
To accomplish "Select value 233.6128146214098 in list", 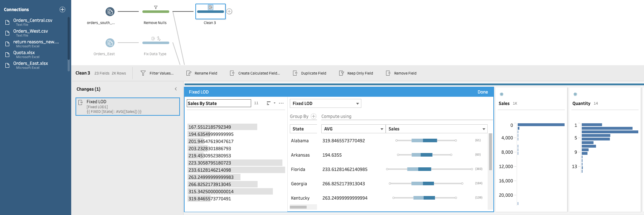I will pos(236,170).
